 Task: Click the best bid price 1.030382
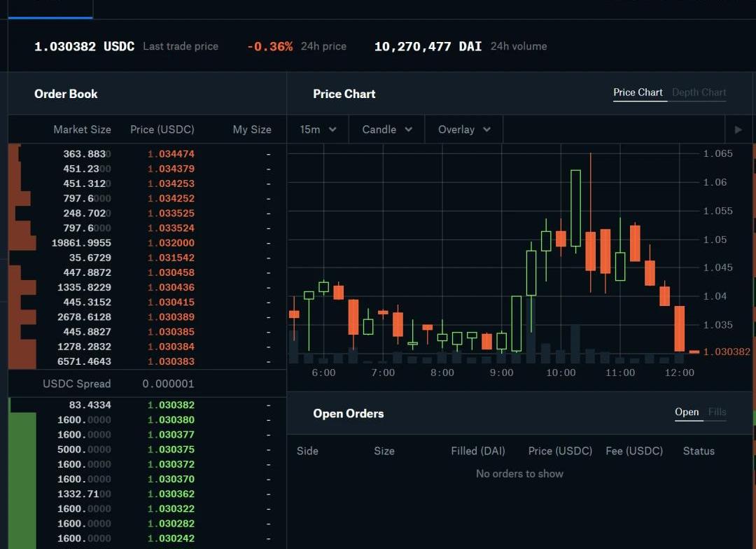(x=171, y=405)
